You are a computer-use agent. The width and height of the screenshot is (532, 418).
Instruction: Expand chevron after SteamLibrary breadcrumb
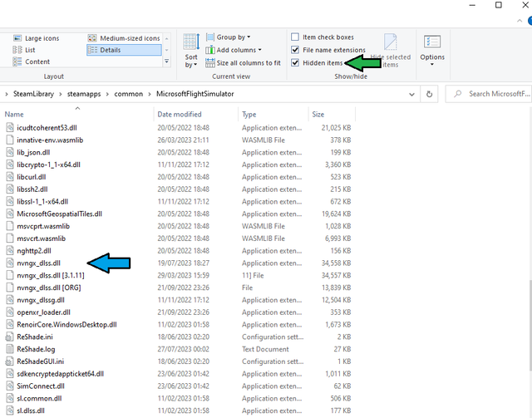(61, 95)
